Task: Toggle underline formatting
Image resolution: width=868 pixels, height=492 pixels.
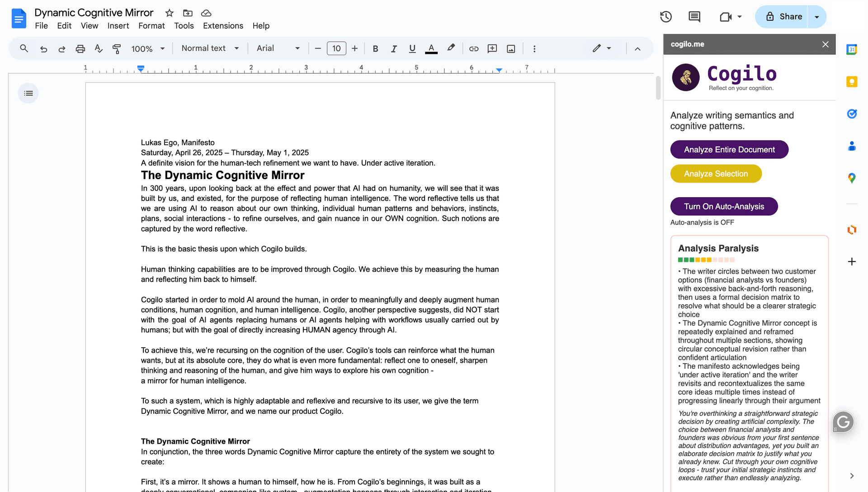Action: click(x=412, y=49)
